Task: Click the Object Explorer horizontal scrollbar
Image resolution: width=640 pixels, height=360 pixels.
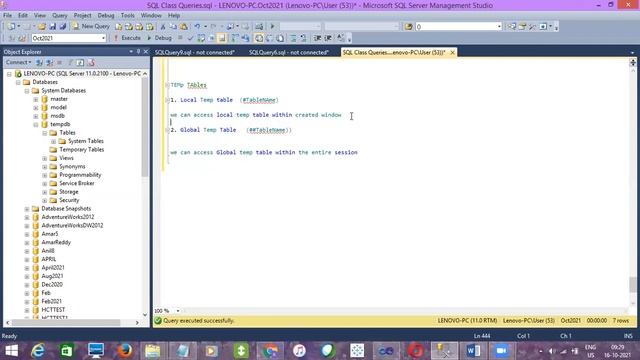Action: tap(66, 322)
